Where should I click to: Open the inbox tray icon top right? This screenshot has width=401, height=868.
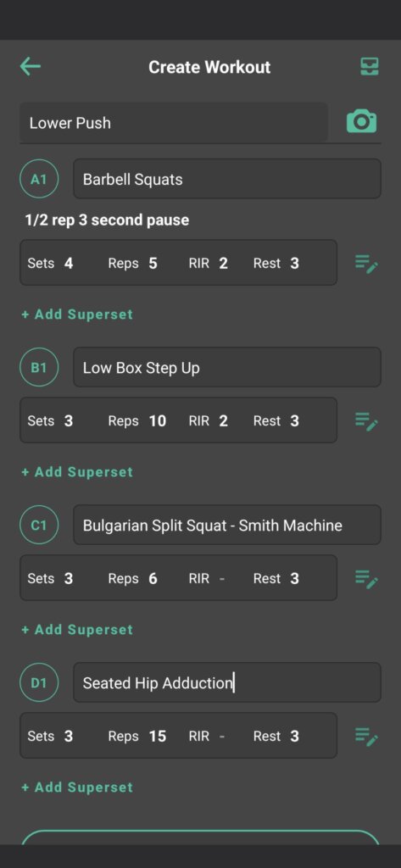point(370,67)
